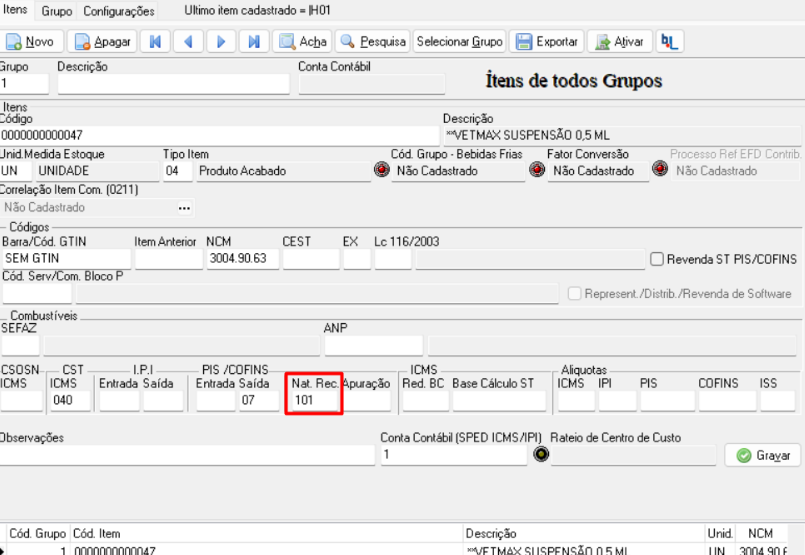805x555 pixels.
Task: Click Cód. Grupo column header
Action: 37,533
